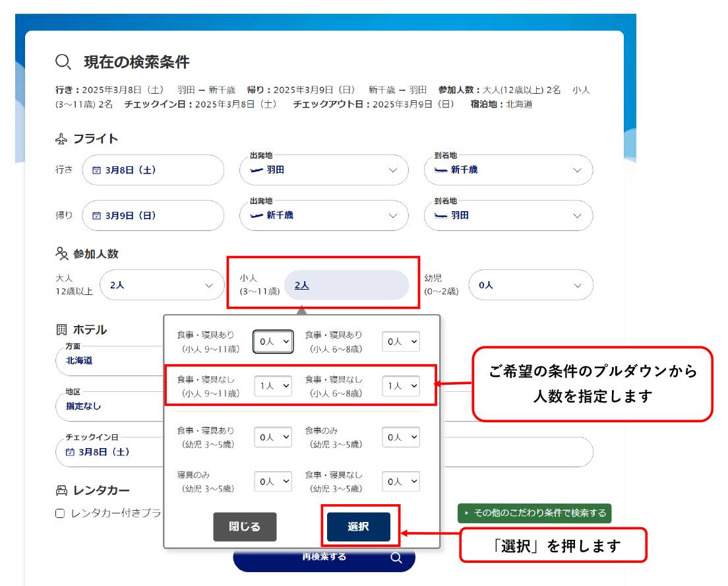
Task: Click calendar icon in 行き date field
Action: click(x=96, y=170)
